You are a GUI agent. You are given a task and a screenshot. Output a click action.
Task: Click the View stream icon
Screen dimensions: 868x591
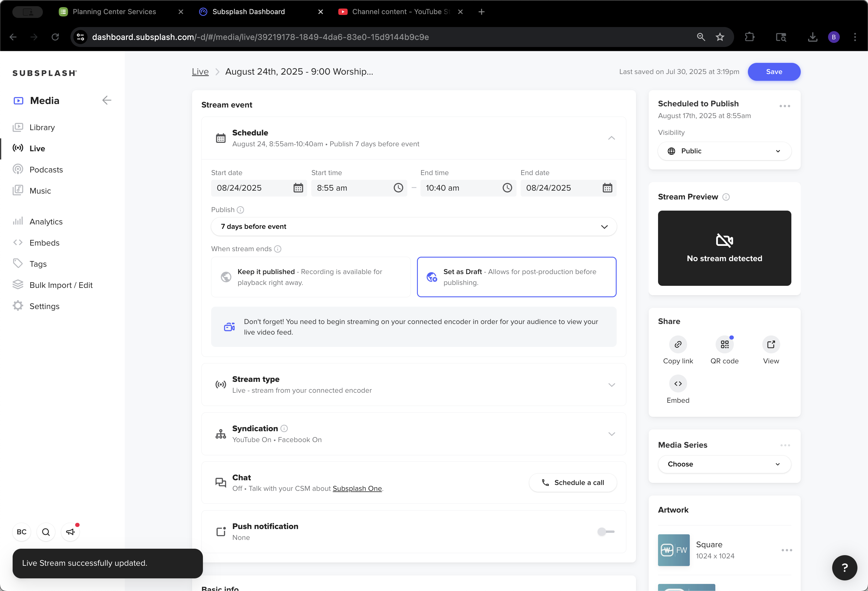point(771,344)
